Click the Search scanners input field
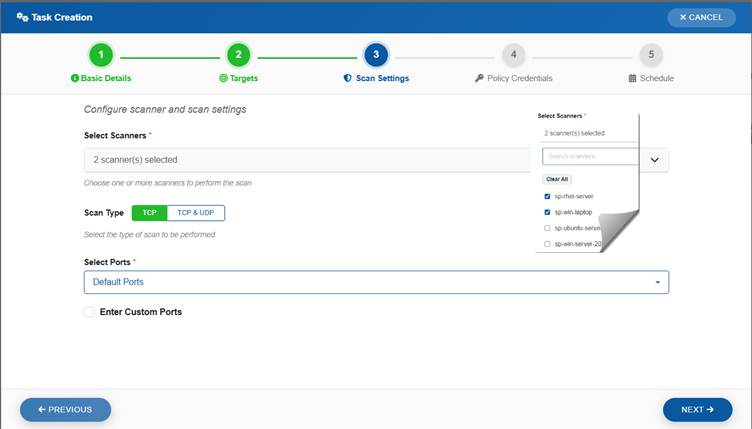Viewport: 752px width, 429px height. click(589, 157)
